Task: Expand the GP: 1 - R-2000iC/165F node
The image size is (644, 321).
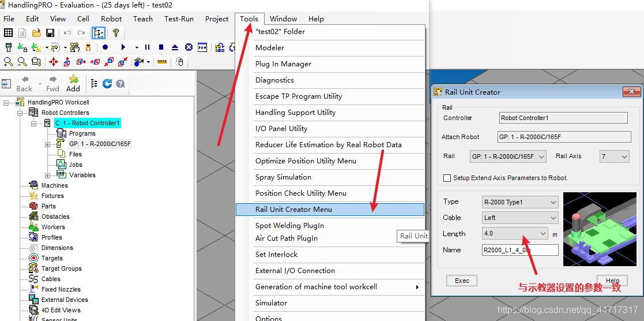Action: [x=47, y=144]
